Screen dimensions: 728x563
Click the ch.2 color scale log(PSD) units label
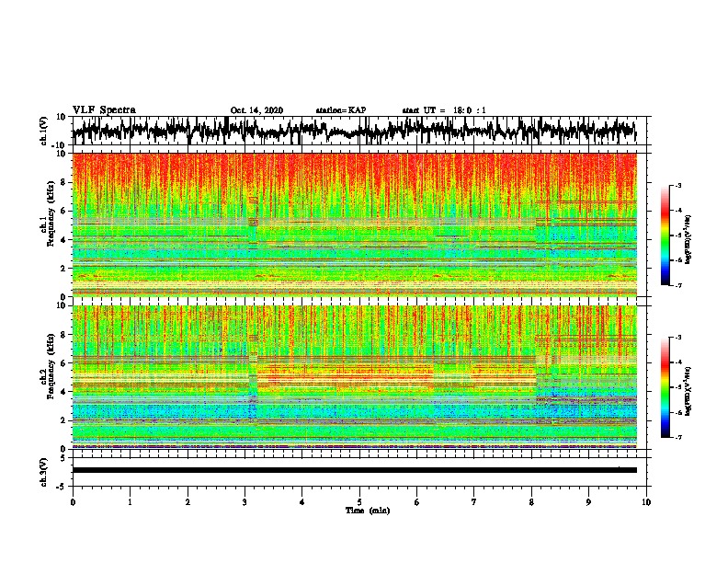pyautogui.click(x=688, y=391)
